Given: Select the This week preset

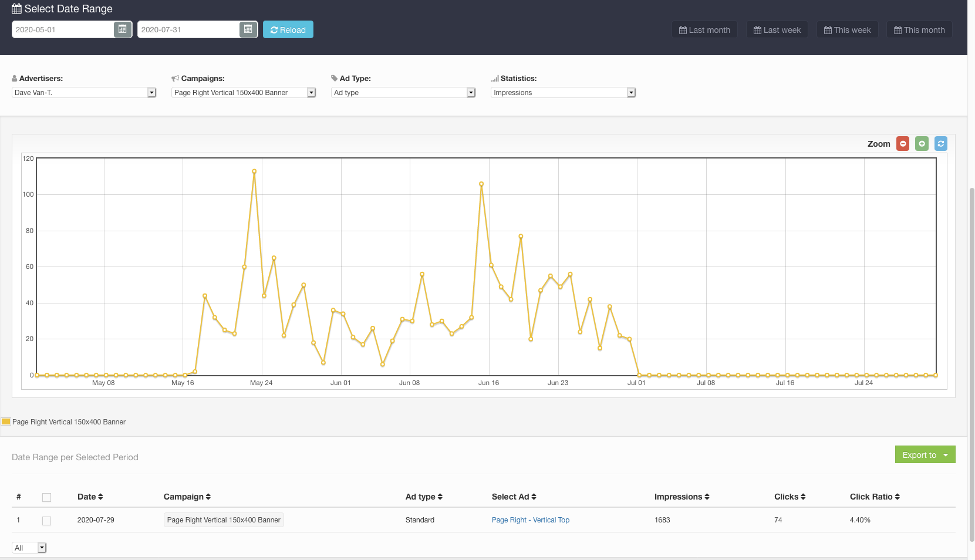Looking at the screenshot, I should click(847, 30).
